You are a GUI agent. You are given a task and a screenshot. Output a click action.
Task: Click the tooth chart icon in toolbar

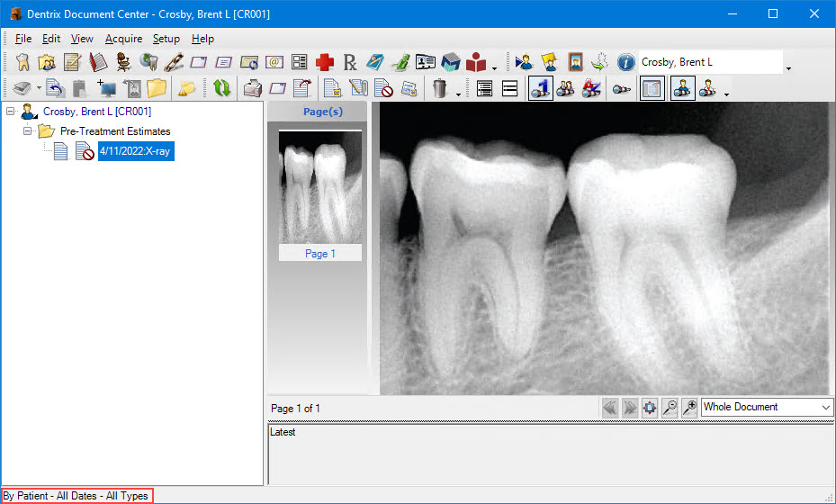click(x=23, y=62)
